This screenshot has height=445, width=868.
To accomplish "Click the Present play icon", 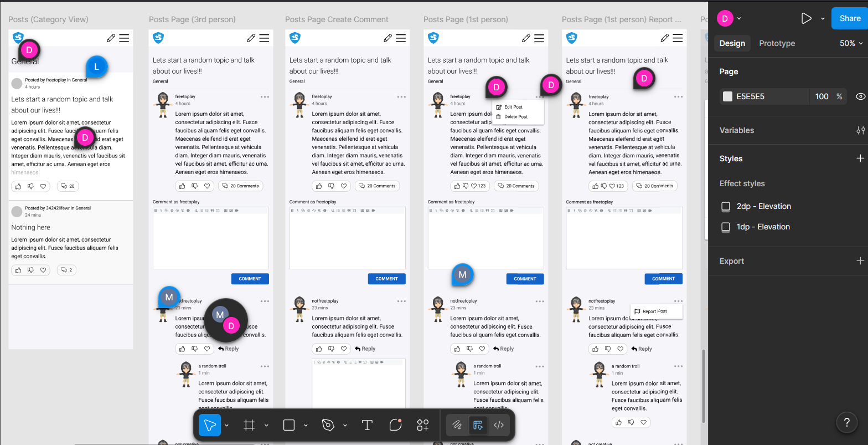I will coord(806,18).
